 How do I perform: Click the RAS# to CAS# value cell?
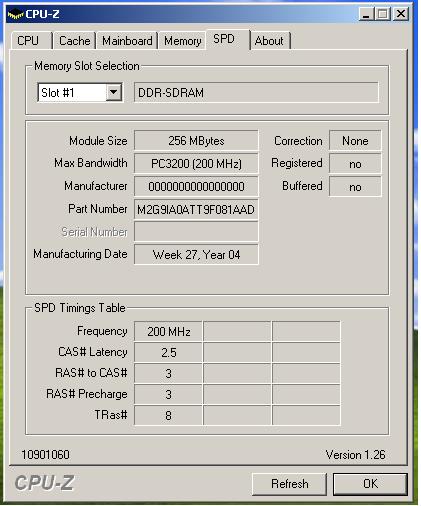click(x=168, y=373)
